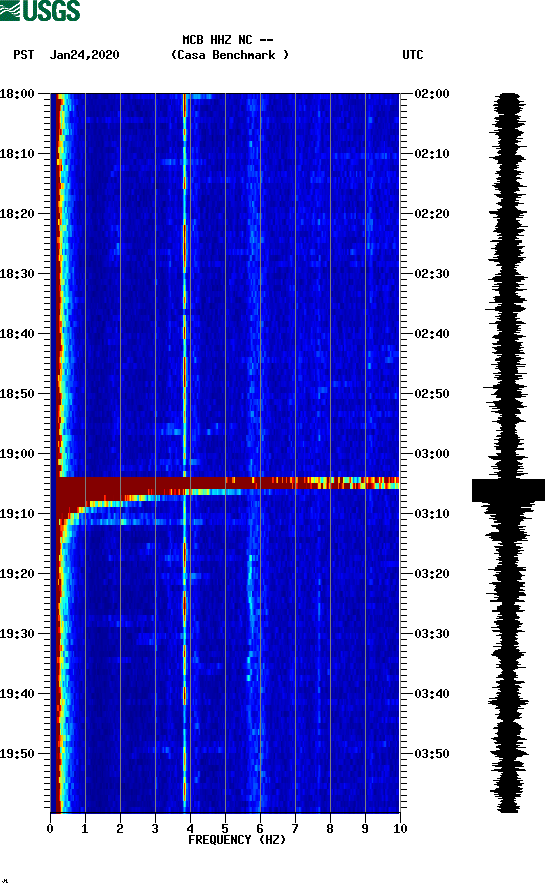Click the dark red broadband event band
The width and height of the screenshot is (552, 892).
tap(227, 483)
